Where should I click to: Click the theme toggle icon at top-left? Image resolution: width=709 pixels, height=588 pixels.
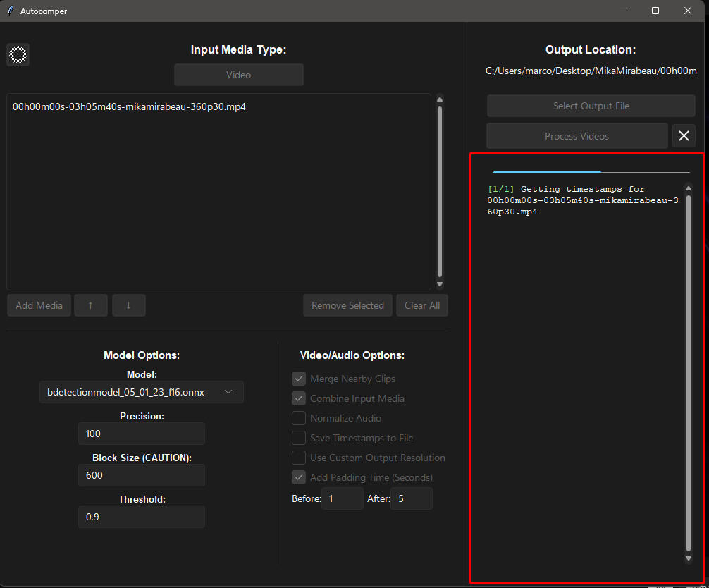18,54
